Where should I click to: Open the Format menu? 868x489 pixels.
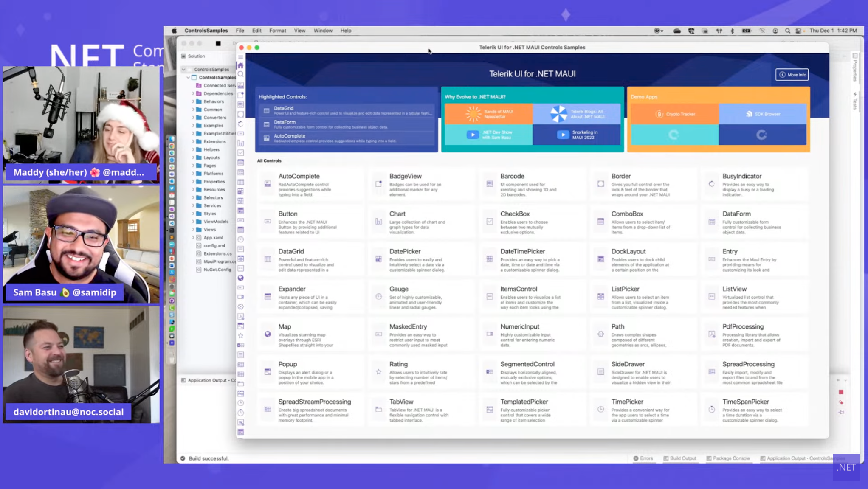click(277, 31)
